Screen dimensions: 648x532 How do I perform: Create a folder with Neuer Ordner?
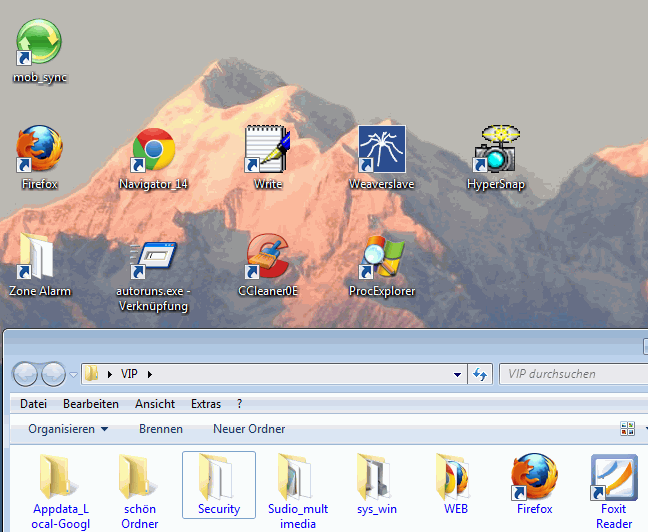[x=249, y=429]
